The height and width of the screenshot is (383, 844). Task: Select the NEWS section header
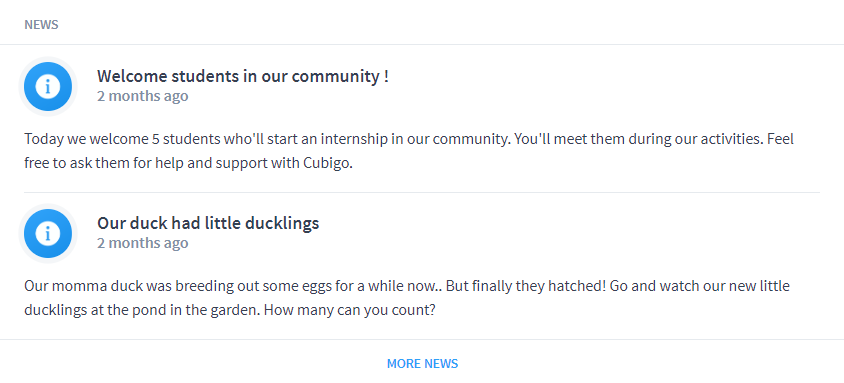point(41,25)
